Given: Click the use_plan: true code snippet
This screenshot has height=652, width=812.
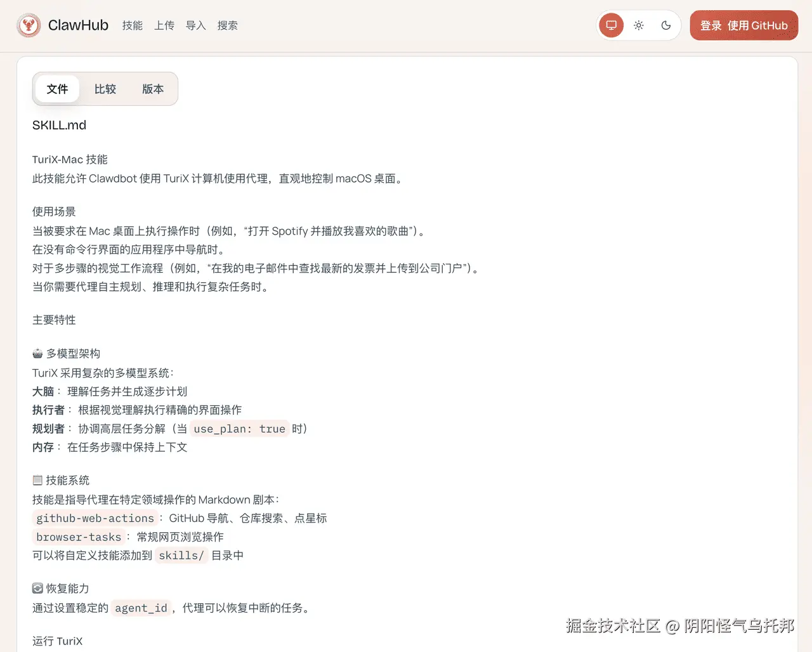Looking at the screenshot, I should tap(240, 429).
